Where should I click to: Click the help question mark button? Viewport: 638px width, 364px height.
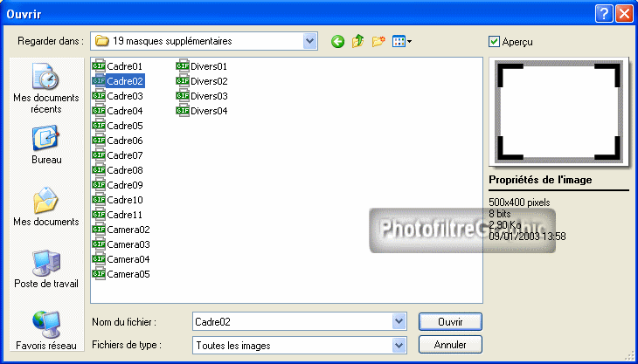coord(603,13)
